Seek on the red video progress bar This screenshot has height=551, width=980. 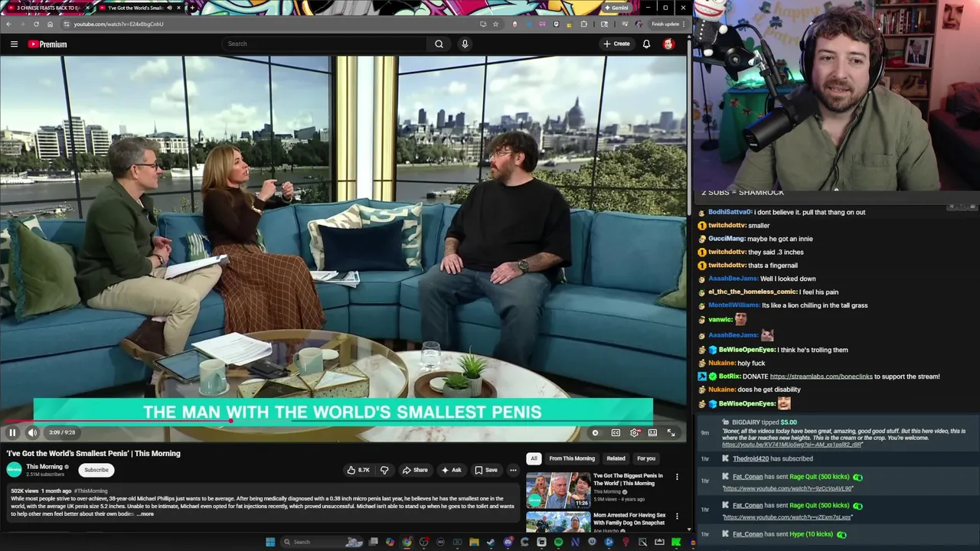tap(343, 421)
